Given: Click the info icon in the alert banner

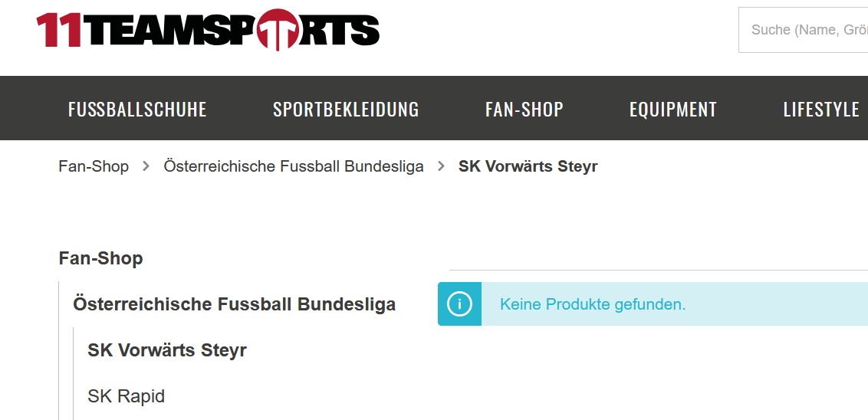Looking at the screenshot, I should 459,304.
